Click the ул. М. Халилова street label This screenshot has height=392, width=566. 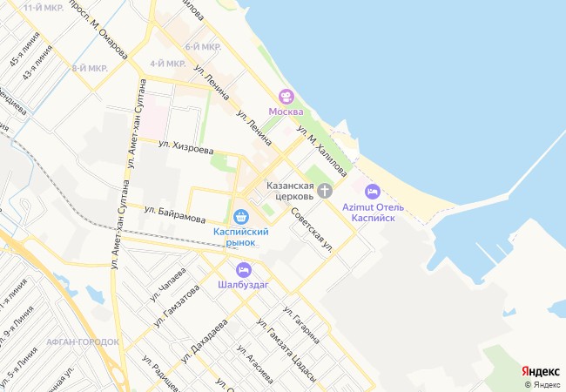[x=322, y=151]
